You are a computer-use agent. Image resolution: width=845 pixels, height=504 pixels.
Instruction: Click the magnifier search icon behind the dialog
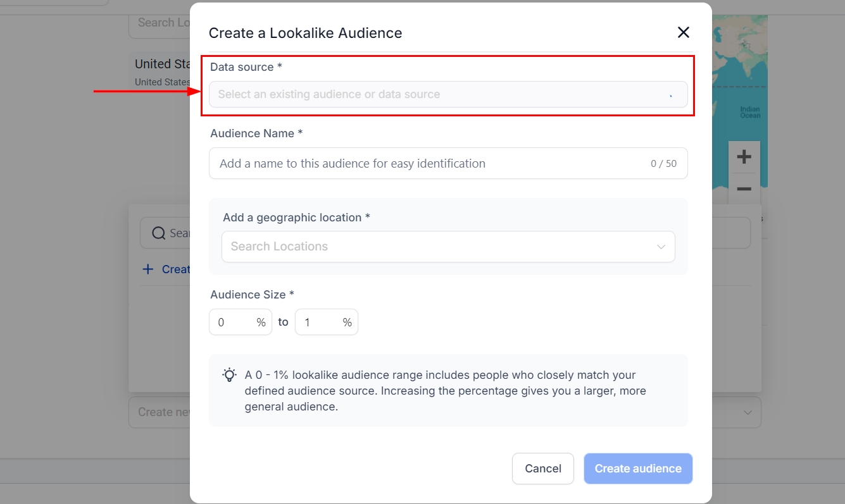[159, 233]
